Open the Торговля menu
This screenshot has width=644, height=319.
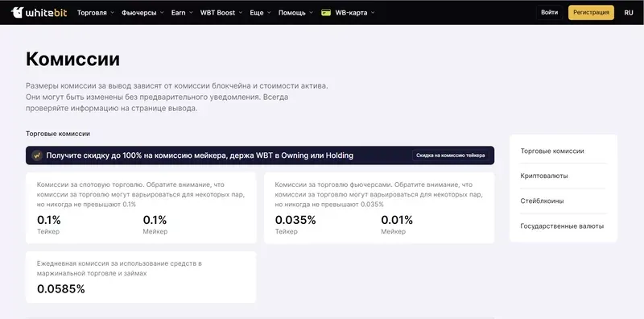[92, 13]
